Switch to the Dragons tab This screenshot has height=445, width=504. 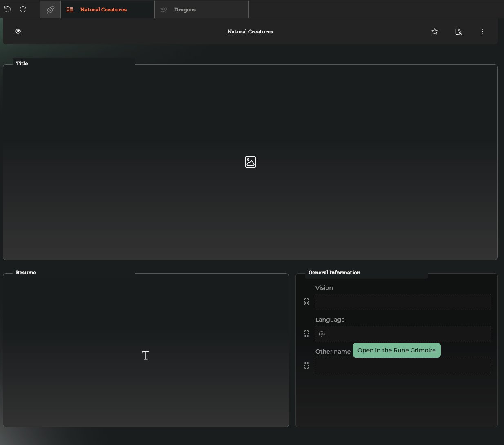coord(185,10)
